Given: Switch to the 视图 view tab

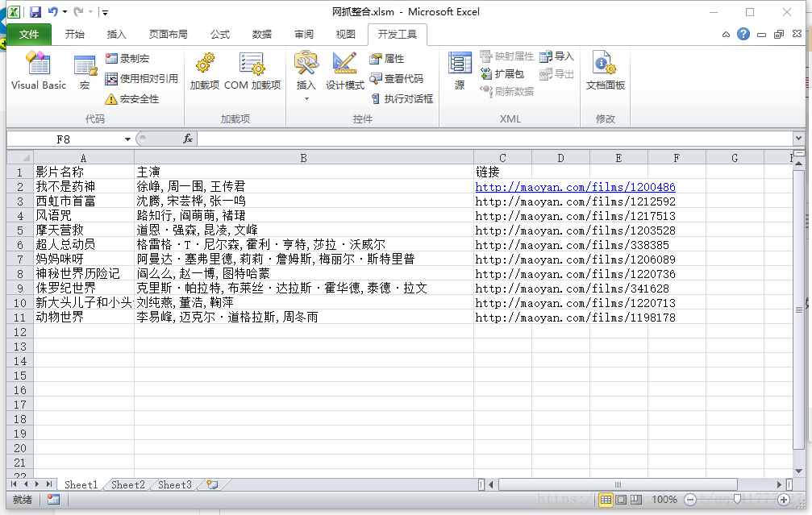Looking at the screenshot, I should click(x=345, y=34).
